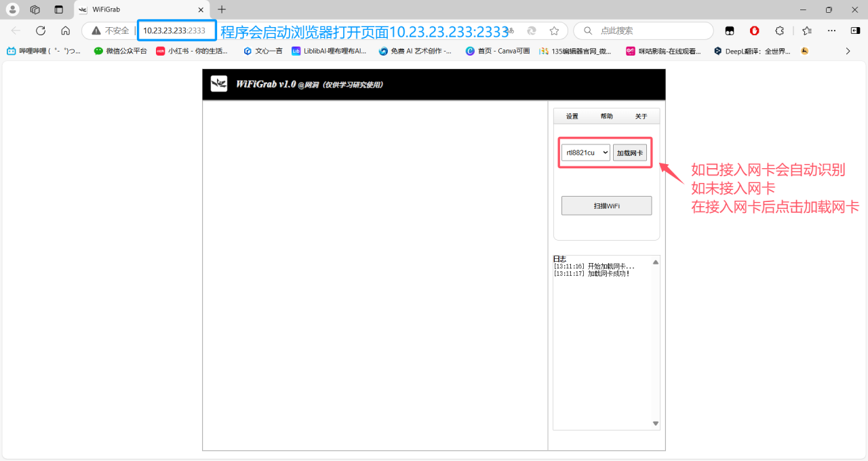Open the 关于 tab

click(641, 117)
